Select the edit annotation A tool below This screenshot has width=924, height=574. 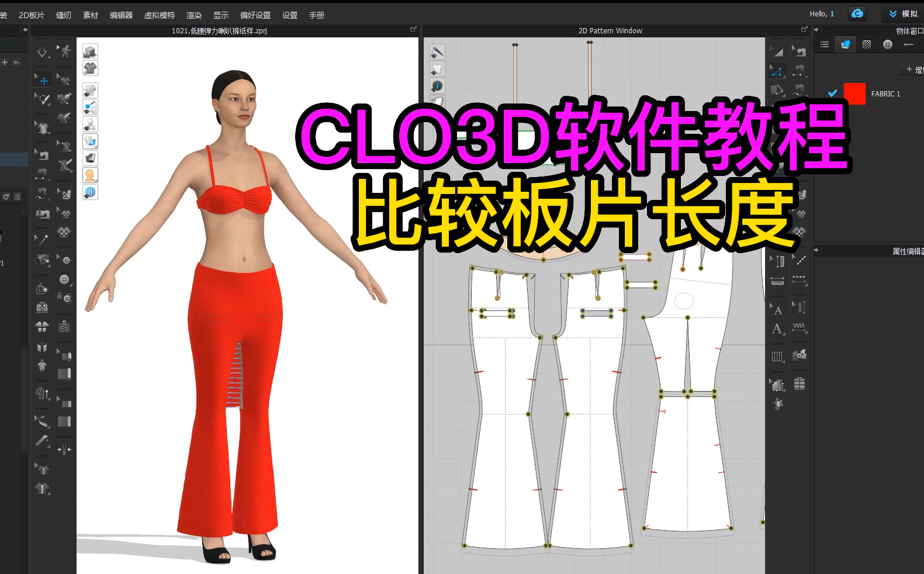click(777, 329)
